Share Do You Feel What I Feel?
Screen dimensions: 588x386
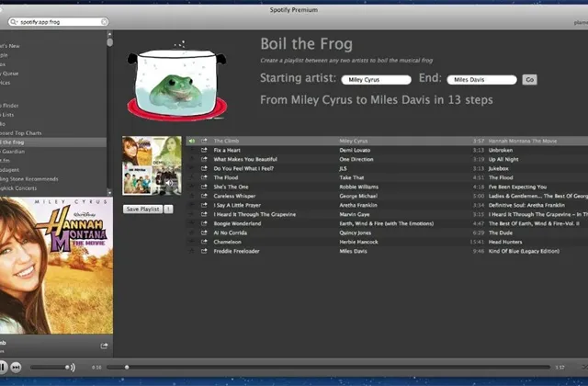(x=204, y=168)
